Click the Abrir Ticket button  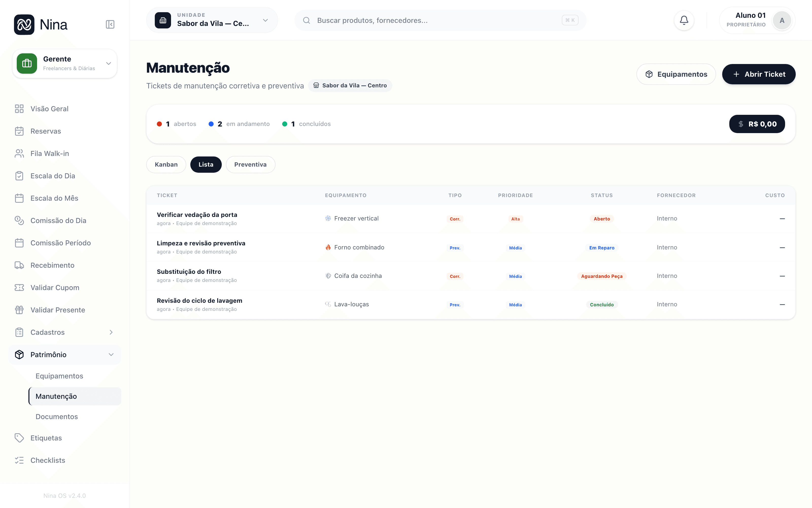tap(759, 74)
